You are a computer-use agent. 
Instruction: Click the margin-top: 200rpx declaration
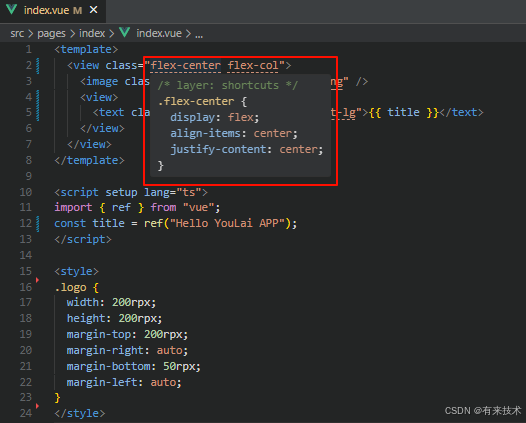[x=127, y=334]
